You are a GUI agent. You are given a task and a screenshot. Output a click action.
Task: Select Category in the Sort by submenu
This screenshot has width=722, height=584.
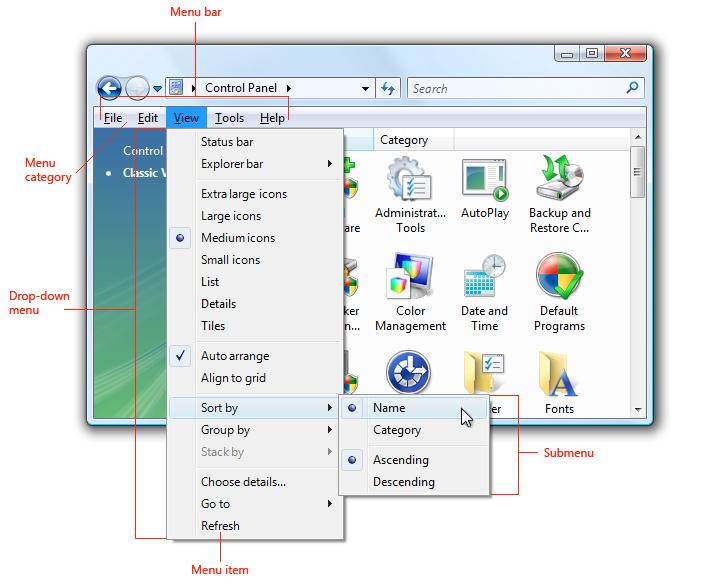(397, 430)
